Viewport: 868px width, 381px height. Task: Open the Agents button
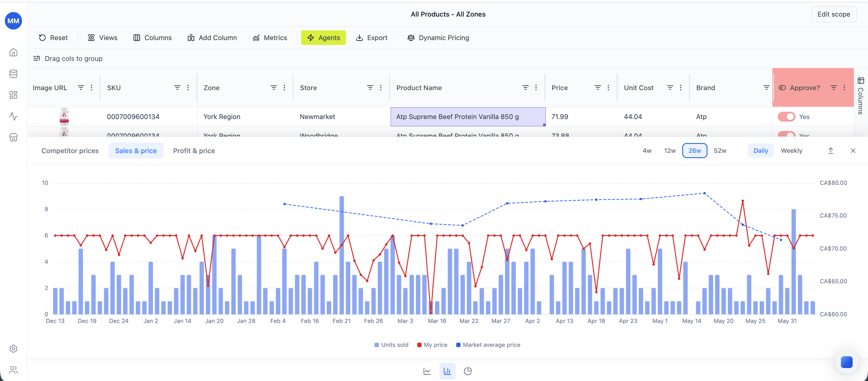coord(323,38)
